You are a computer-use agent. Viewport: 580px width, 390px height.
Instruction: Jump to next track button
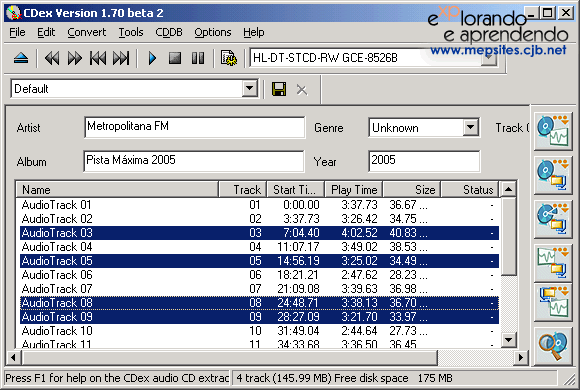click(121, 58)
